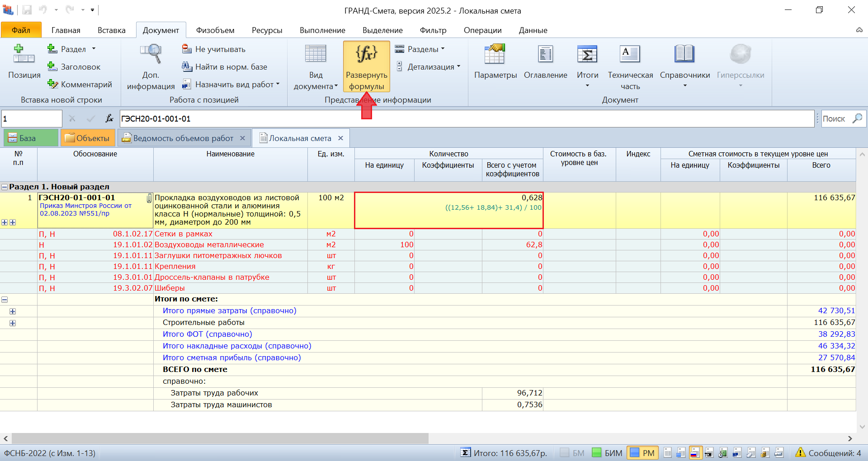The width and height of the screenshot is (868, 461).
Task: Open the Файл menu
Action: tap(21, 30)
